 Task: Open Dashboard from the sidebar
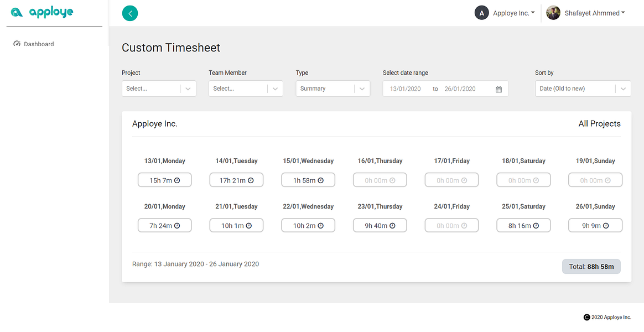click(39, 44)
